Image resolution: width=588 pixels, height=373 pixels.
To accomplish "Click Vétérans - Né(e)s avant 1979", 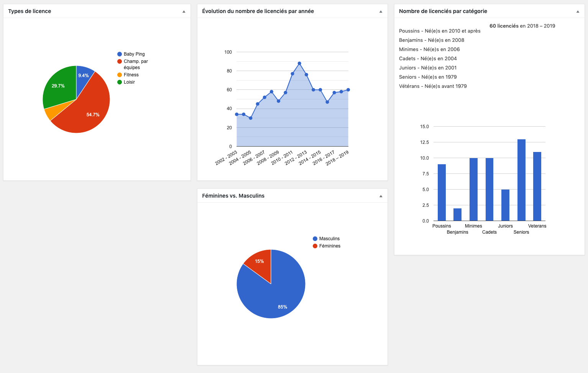I will click(433, 86).
